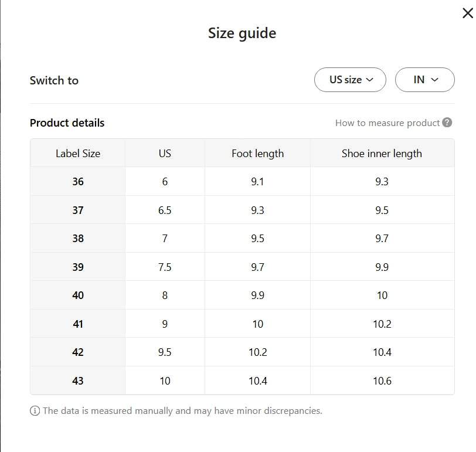Select the Label Size column header

[78, 154]
